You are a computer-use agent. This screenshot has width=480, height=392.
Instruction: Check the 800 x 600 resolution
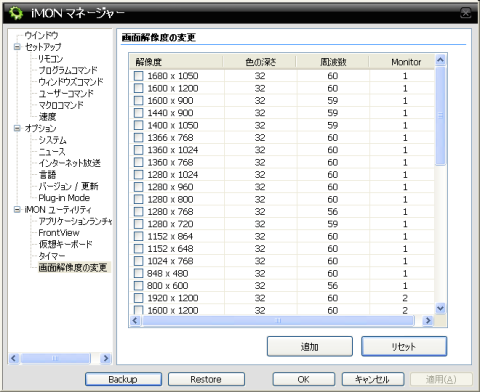coord(138,286)
